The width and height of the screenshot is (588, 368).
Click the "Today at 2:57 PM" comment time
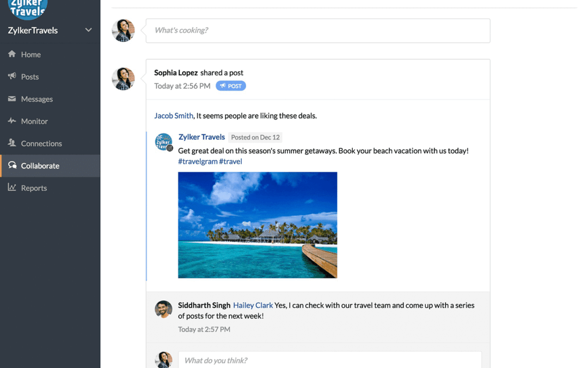point(204,329)
